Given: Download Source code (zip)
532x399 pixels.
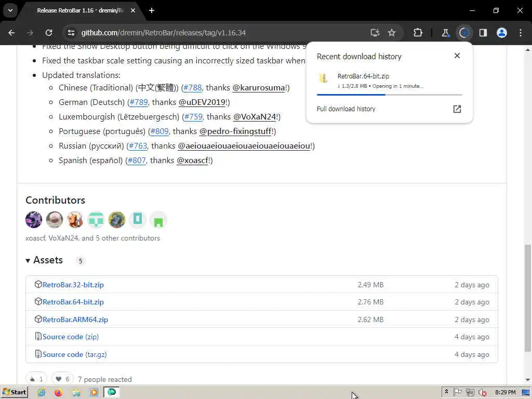Looking at the screenshot, I should pos(71,337).
